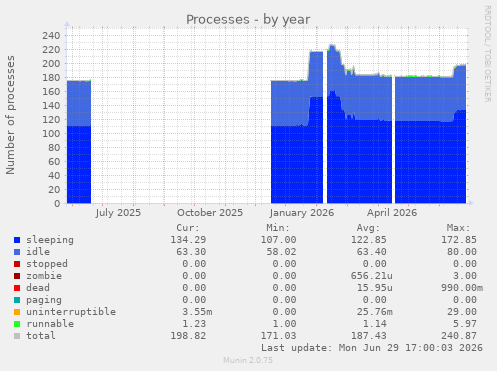This screenshot has width=497, height=371.
Task: Click zombie maximum value 3.00
Action: pyautogui.click(x=465, y=276)
